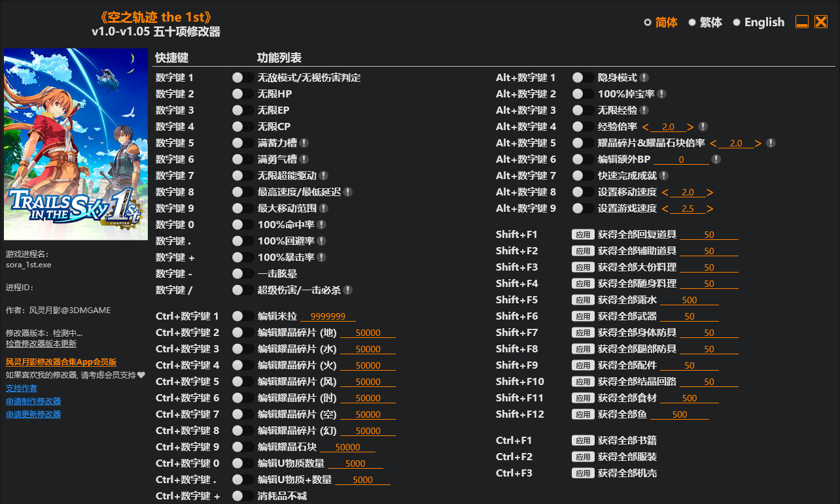This screenshot has width=840, height=504.
Task: Click info icon next to 无限经验
Action: [x=644, y=110]
